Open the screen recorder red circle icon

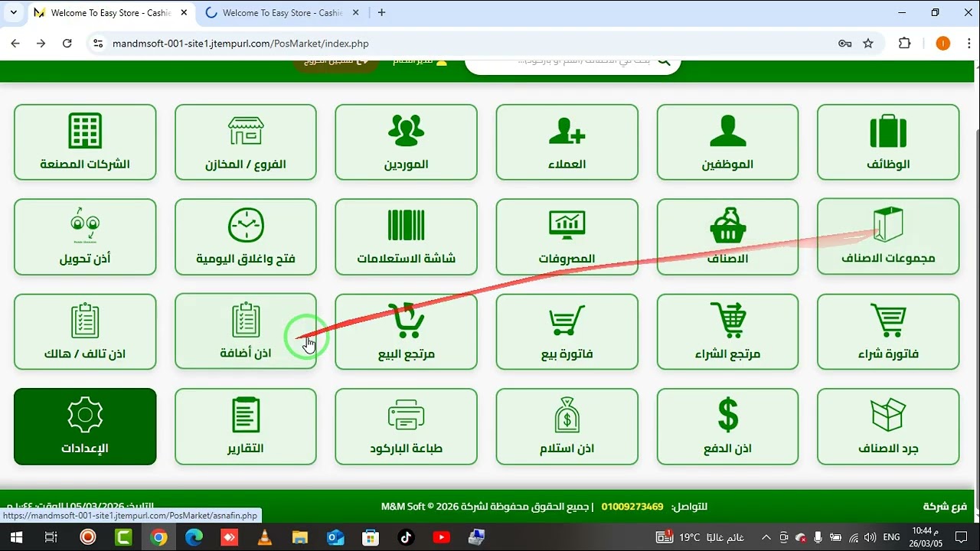pyautogui.click(x=87, y=537)
